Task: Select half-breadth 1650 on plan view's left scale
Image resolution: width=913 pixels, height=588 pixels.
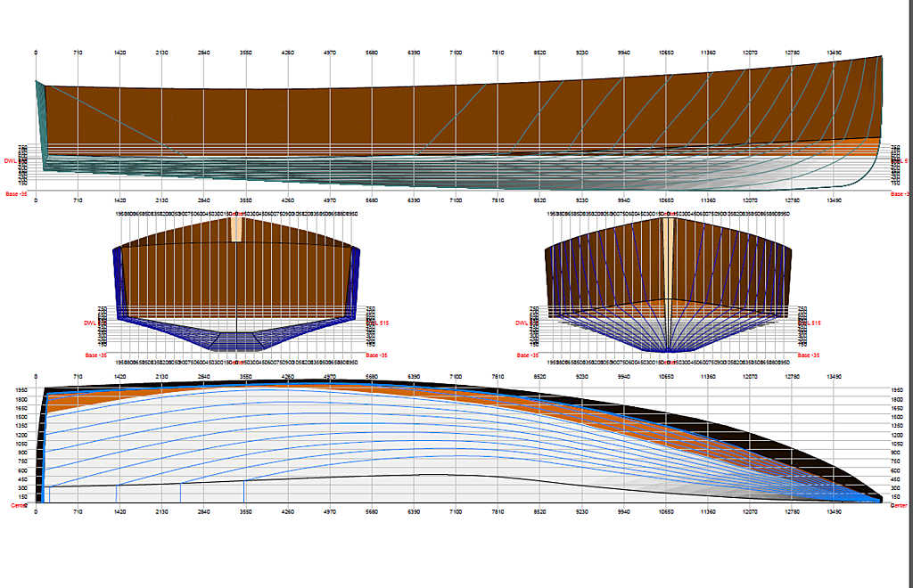Action: (21, 408)
